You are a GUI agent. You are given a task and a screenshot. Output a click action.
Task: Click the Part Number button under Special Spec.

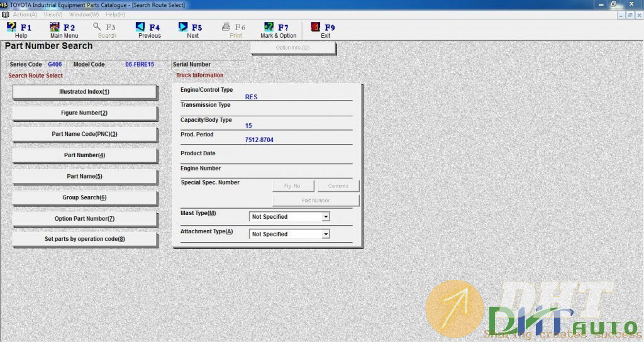(x=316, y=201)
